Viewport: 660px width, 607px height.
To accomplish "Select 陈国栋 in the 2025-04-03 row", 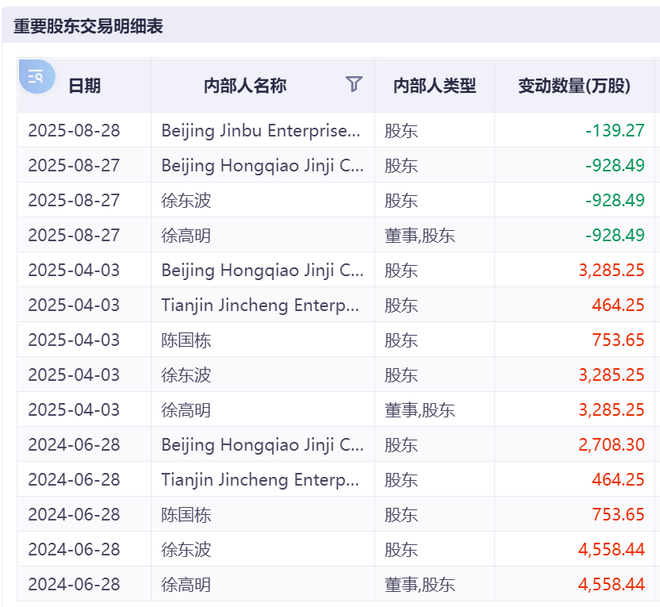I will click(x=186, y=340).
